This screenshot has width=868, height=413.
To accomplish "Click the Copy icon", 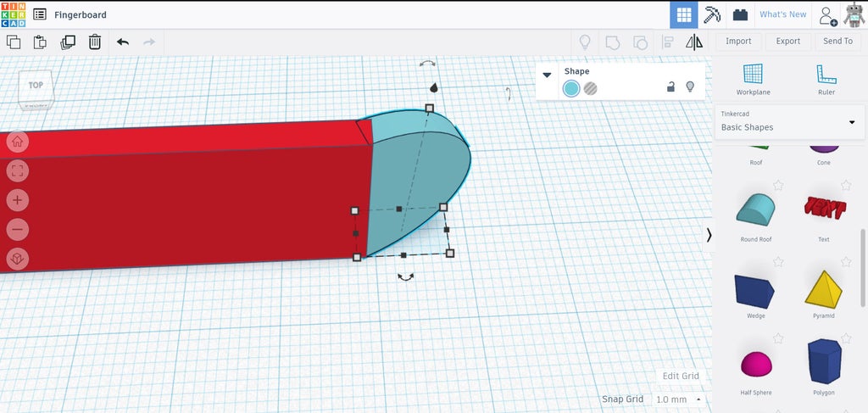I will [x=14, y=42].
